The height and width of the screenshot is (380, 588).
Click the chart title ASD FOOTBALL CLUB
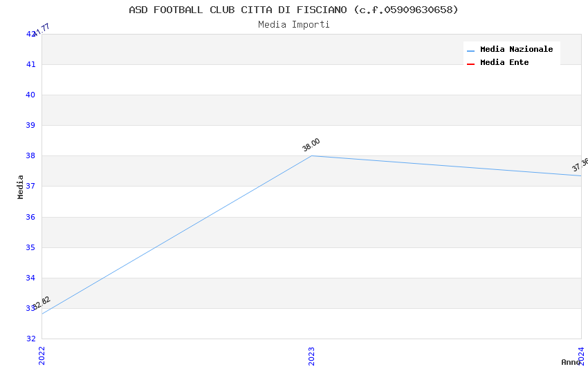pyautogui.click(x=293, y=10)
